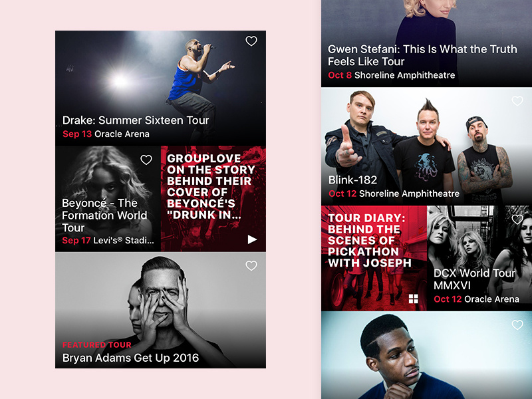The image size is (532, 399).
Task: Open Gwen Stefani tour title
Action: pyautogui.click(x=422, y=55)
